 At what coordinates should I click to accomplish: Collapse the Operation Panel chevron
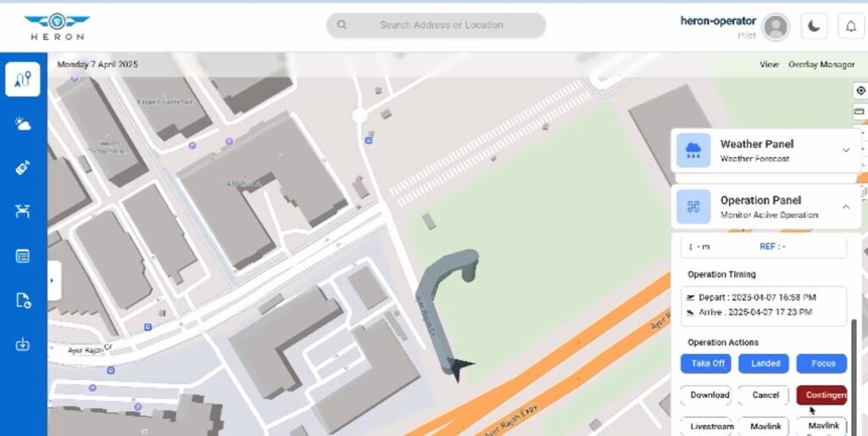pyautogui.click(x=845, y=207)
